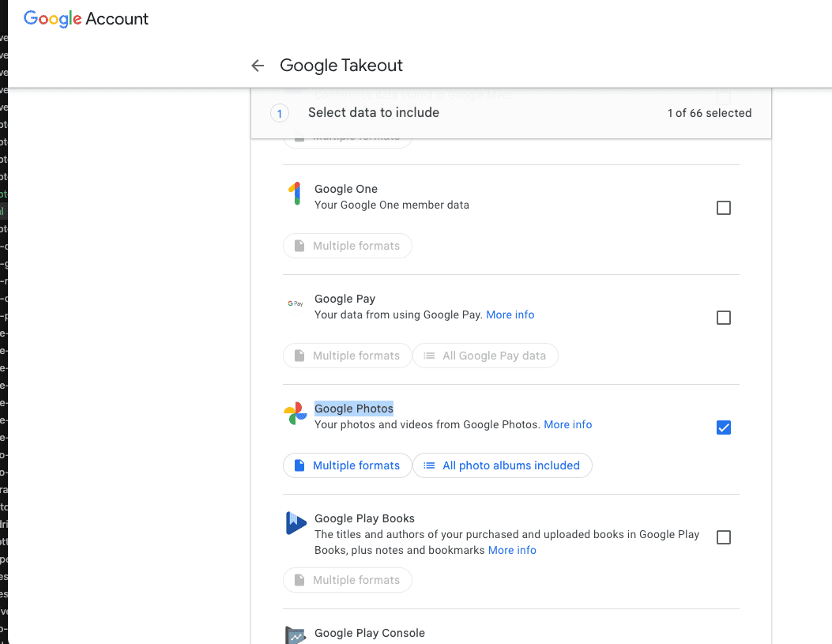Open More info link for Google Pay
This screenshot has width=832, height=644.
tap(510, 314)
